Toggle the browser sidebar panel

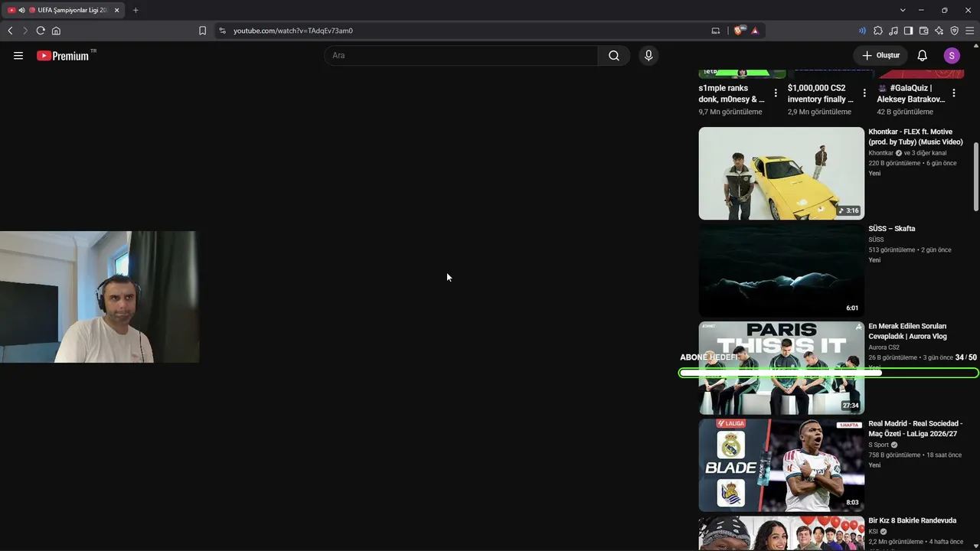point(908,31)
